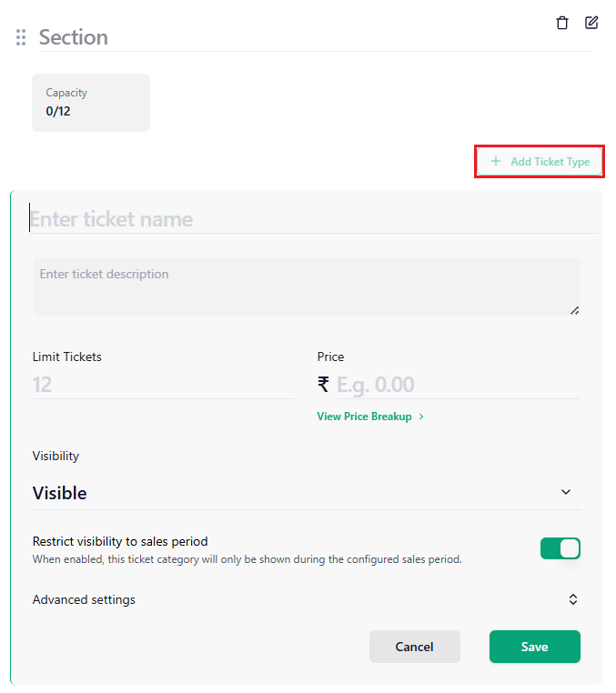Grab the section drag handle dots
The width and height of the screenshot is (616, 693).
click(x=21, y=37)
